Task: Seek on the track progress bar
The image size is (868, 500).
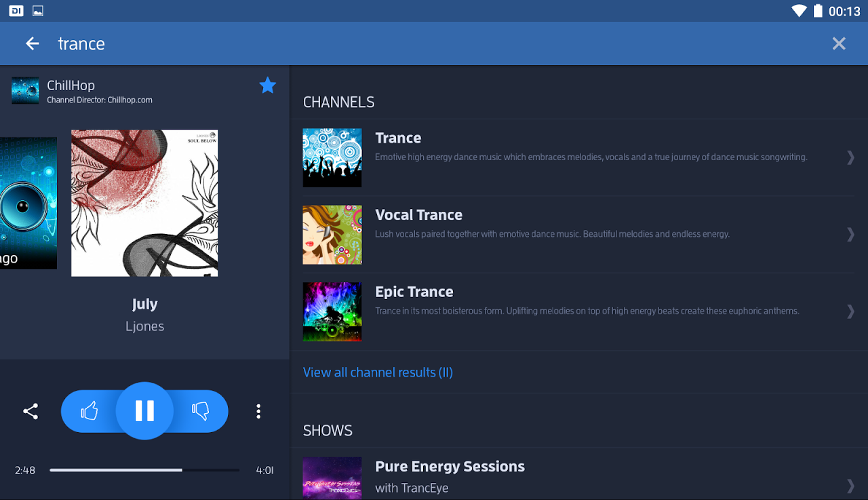Action: tap(144, 469)
